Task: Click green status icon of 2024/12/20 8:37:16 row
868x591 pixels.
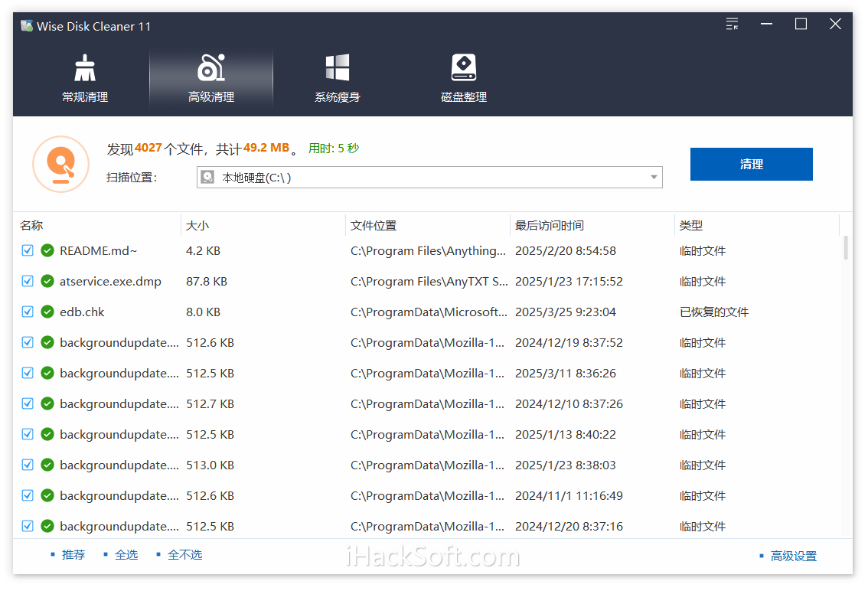Action: (47, 526)
